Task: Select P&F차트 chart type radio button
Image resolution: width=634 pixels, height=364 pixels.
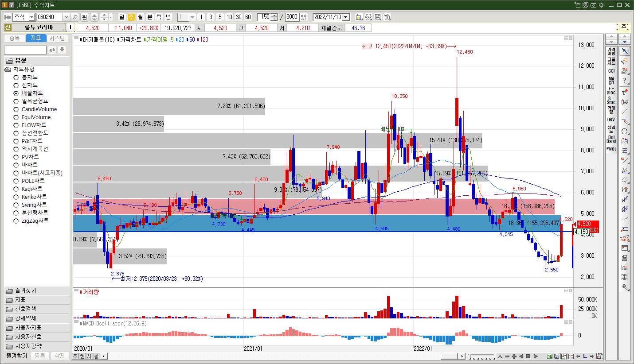Action: tap(16, 141)
